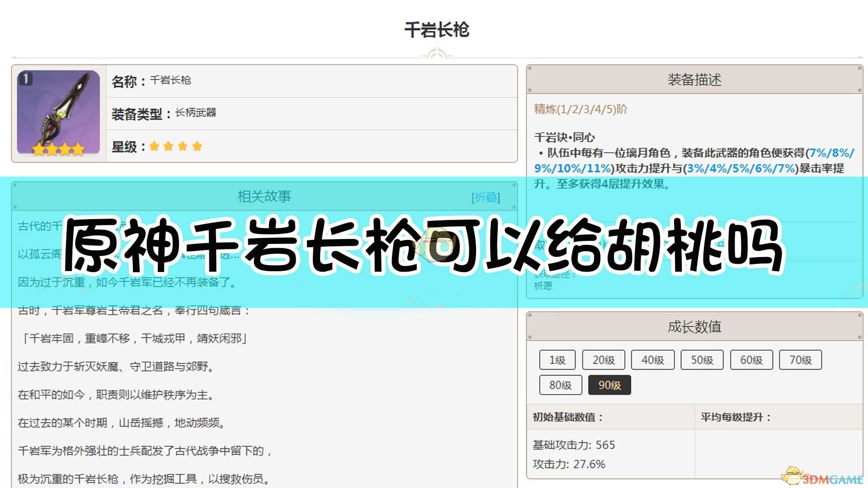Select the 60级 level tab
This screenshot has height=488, width=868.
point(751,360)
